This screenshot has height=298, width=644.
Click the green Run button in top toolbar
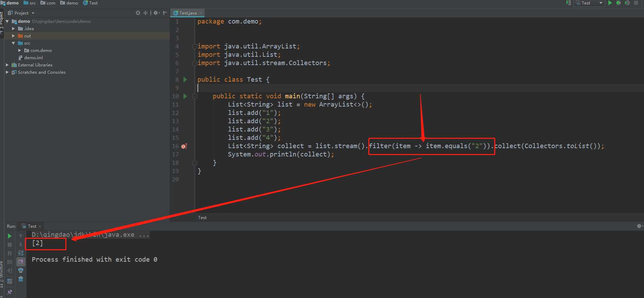coord(610,3)
